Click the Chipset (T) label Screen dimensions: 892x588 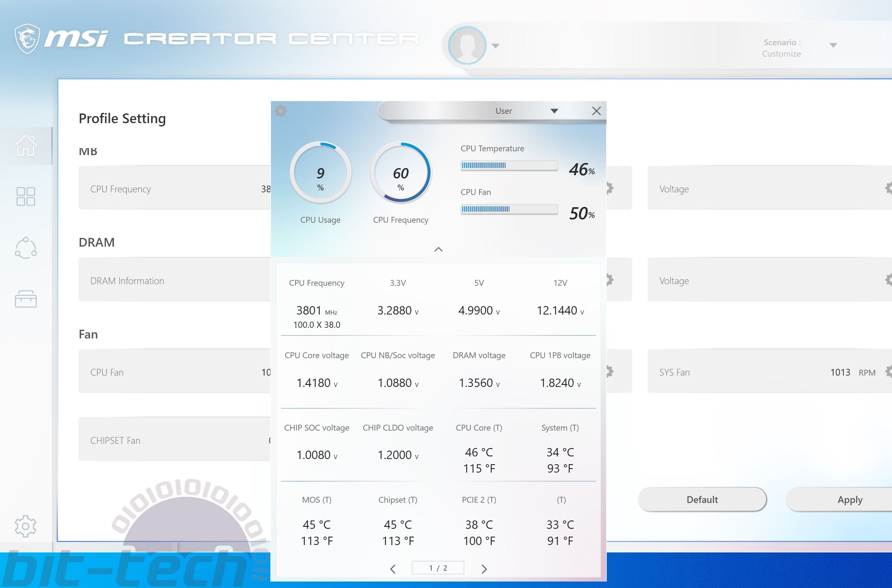click(x=398, y=500)
